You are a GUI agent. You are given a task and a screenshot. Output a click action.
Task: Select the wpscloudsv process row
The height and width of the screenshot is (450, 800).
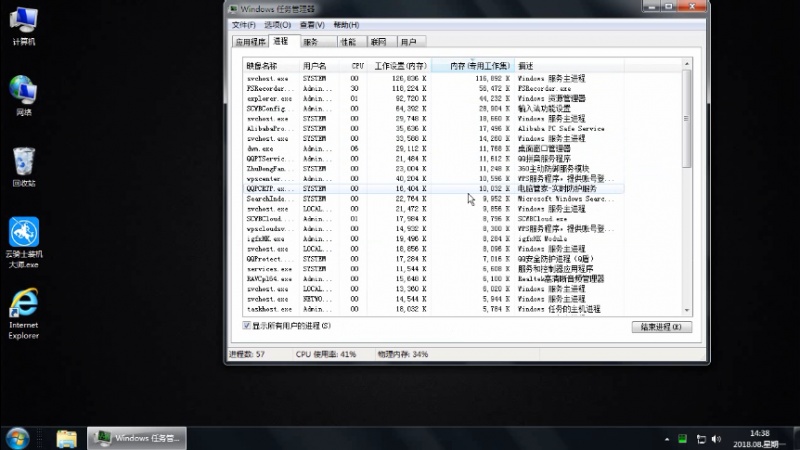433,229
